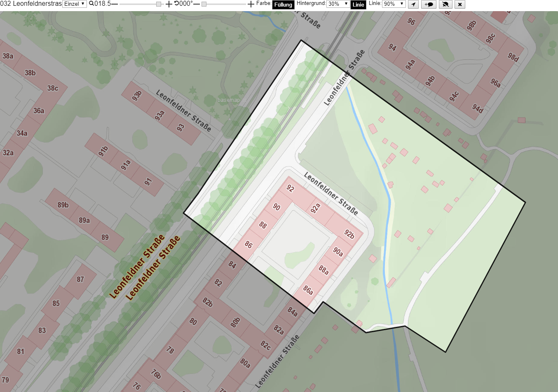This screenshot has height=392, width=558.
Task: Click the zoom out minus icon
Action: (114, 4)
